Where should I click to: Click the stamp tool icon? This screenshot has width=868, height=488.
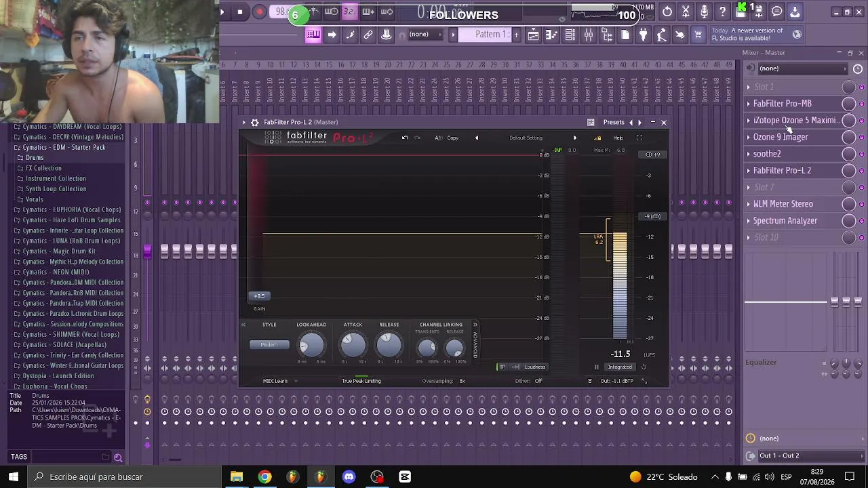387,35
